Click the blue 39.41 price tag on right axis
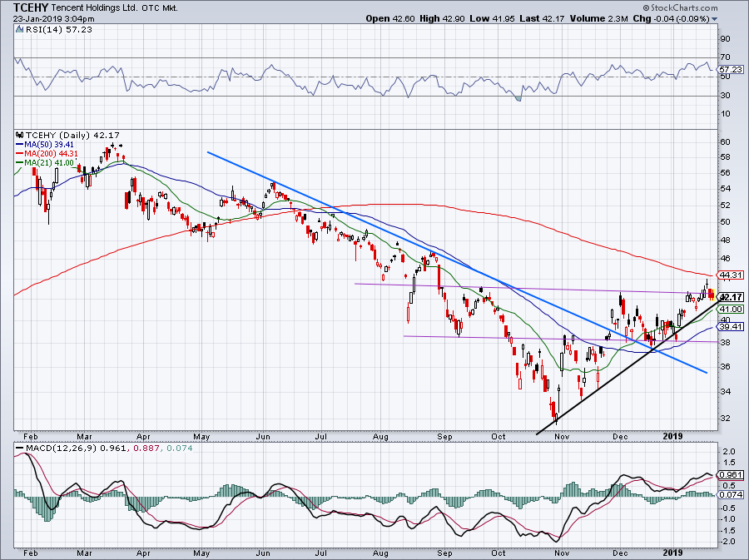This screenshot has width=749, height=560. pyautogui.click(x=731, y=327)
